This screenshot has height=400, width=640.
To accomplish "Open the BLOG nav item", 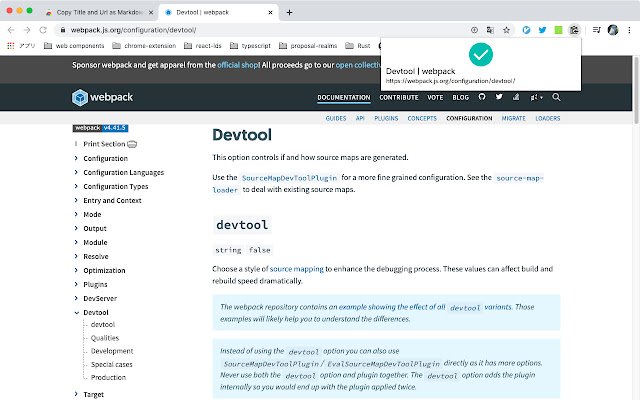I will (x=460, y=98).
